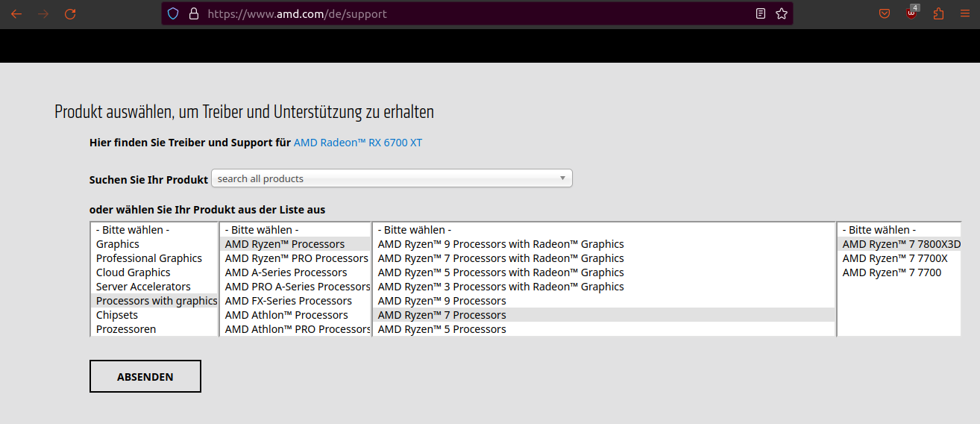980x424 pixels.
Task: Select Bitte wählen in the fourth list
Action: point(900,230)
